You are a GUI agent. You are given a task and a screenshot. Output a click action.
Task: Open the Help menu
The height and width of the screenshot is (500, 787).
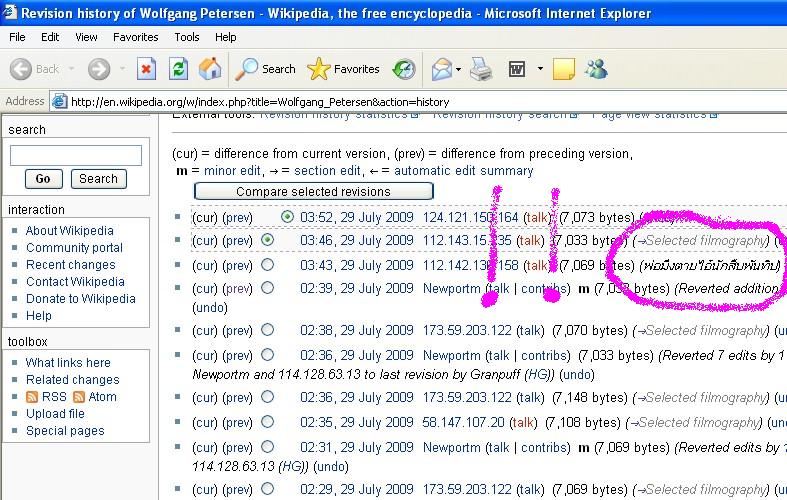point(225,37)
